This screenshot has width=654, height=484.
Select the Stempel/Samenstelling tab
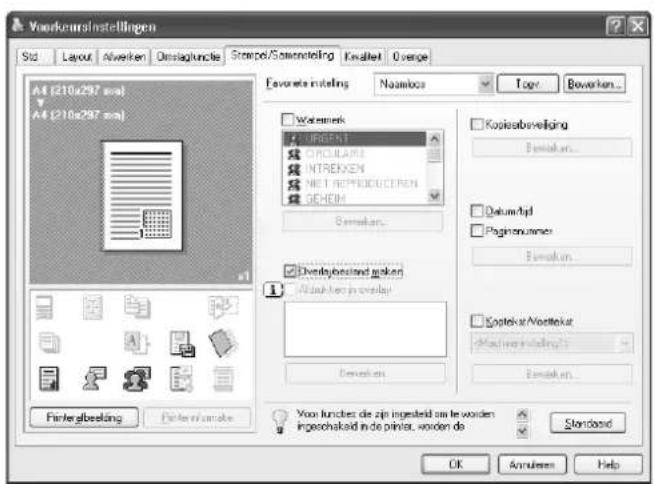pyautogui.click(x=282, y=55)
